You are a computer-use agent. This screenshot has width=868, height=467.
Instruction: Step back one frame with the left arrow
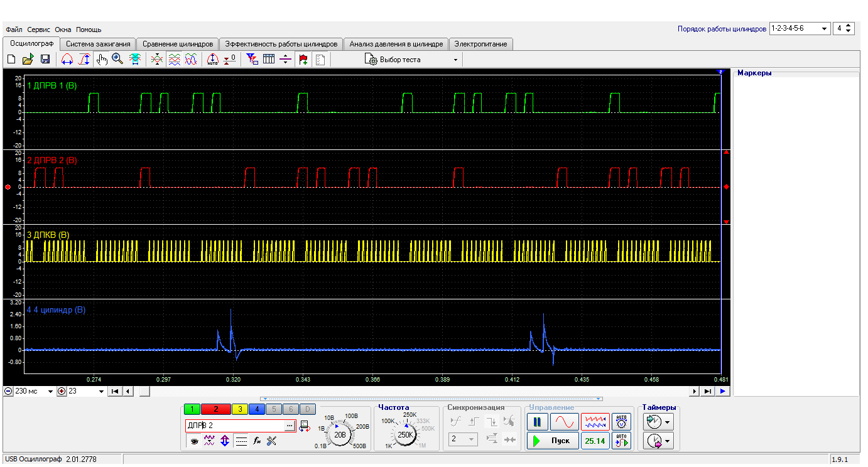click(x=127, y=391)
